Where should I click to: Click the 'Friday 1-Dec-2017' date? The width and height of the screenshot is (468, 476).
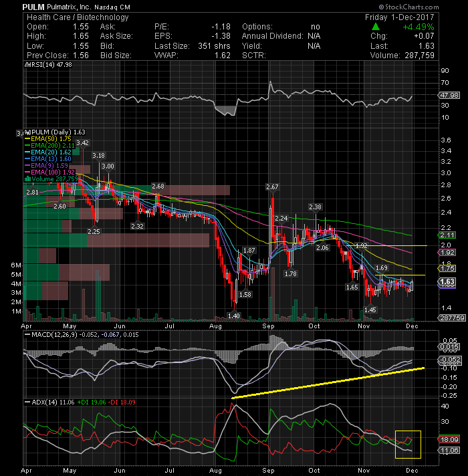click(399, 17)
